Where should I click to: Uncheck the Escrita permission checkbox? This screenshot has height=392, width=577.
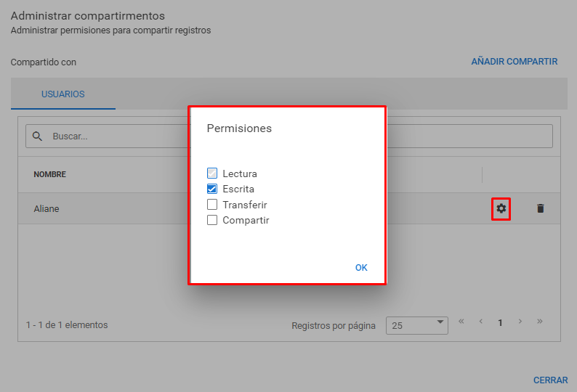(x=212, y=189)
